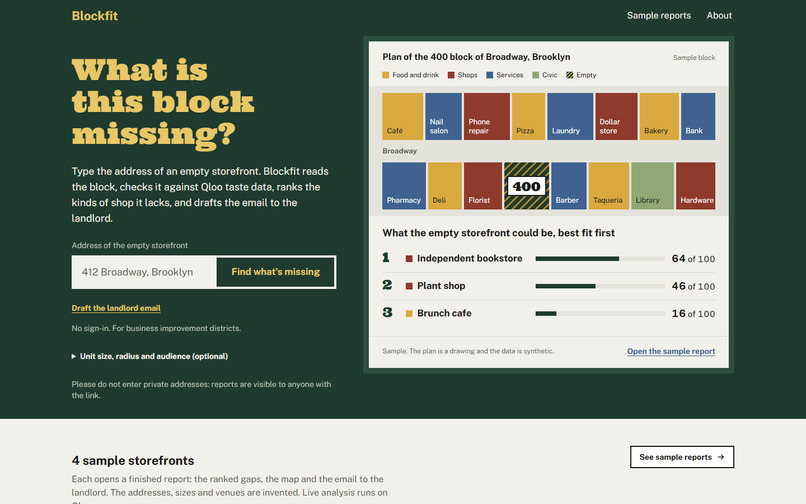Click the See sample reports button
Image resolution: width=806 pixels, height=504 pixels.
(682, 457)
